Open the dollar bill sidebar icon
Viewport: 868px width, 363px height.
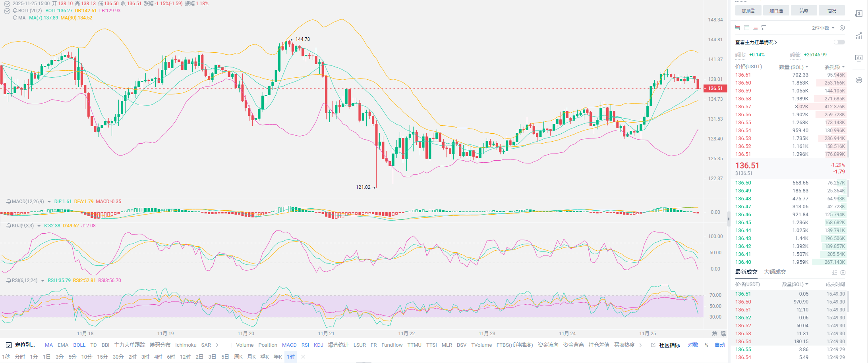tap(859, 13)
